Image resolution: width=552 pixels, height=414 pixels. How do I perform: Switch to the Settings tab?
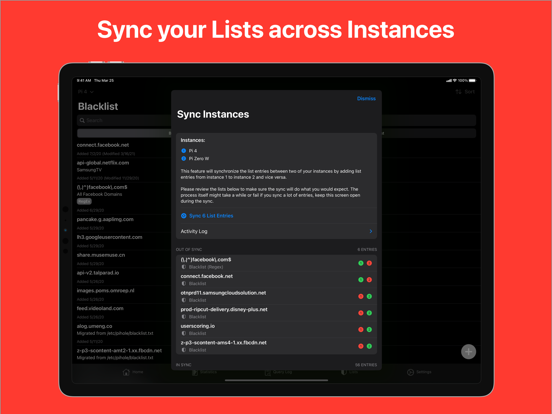coord(419,372)
